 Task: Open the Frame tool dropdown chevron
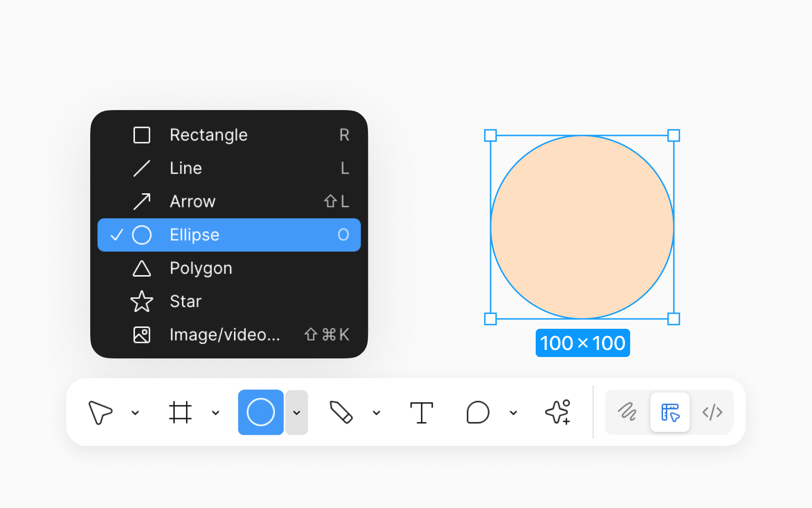pyautogui.click(x=216, y=413)
